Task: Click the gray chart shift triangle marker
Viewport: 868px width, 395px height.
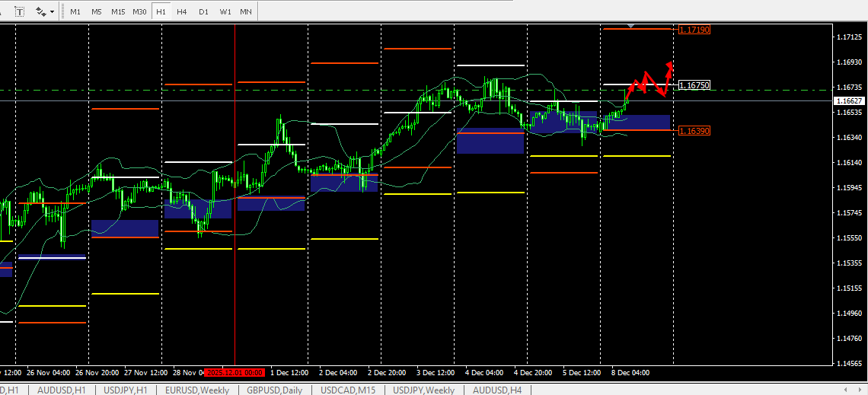Action: point(630,26)
